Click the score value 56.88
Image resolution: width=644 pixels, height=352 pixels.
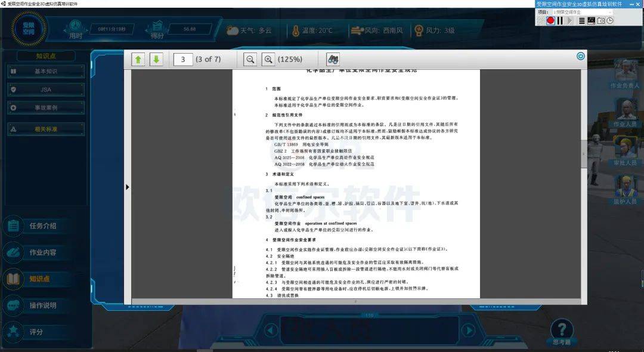190,29
